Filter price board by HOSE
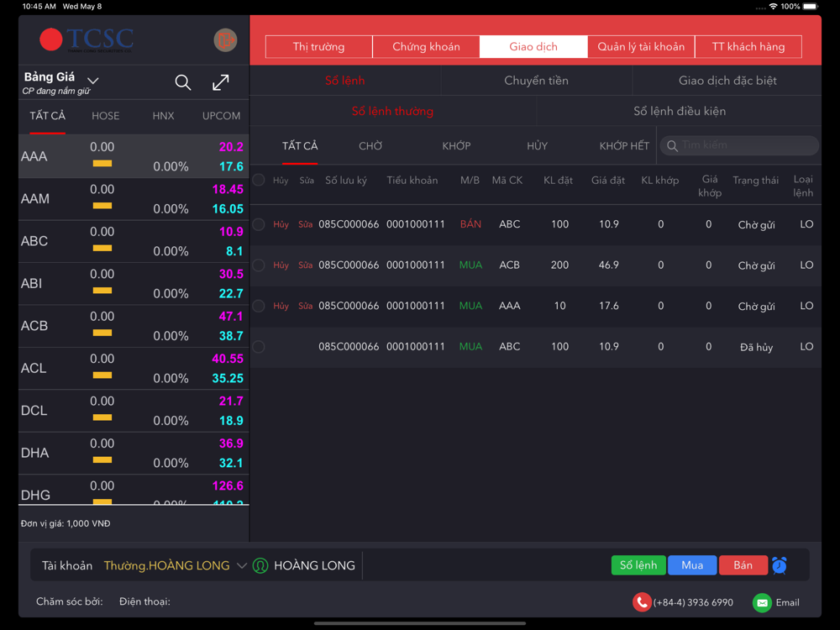The width and height of the screenshot is (840, 630). click(106, 116)
